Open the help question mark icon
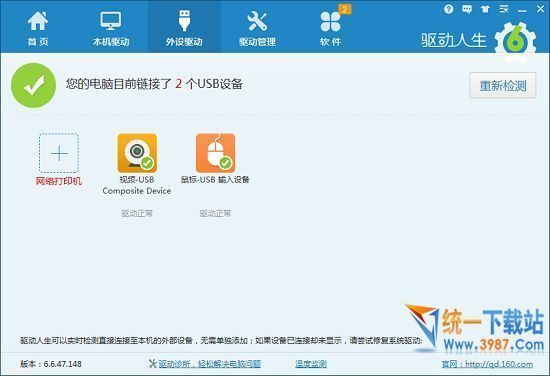Viewport: 550px width, 376px height. coord(448,9)
